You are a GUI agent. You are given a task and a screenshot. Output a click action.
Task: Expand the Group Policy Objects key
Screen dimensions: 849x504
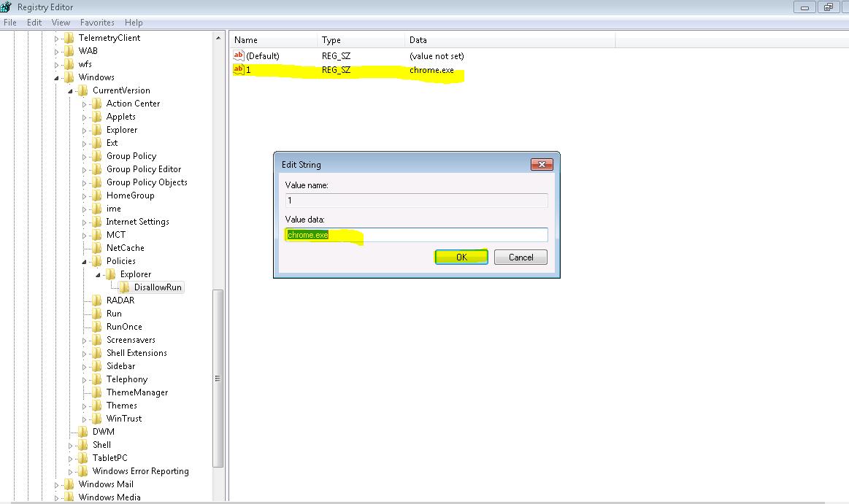84,183
